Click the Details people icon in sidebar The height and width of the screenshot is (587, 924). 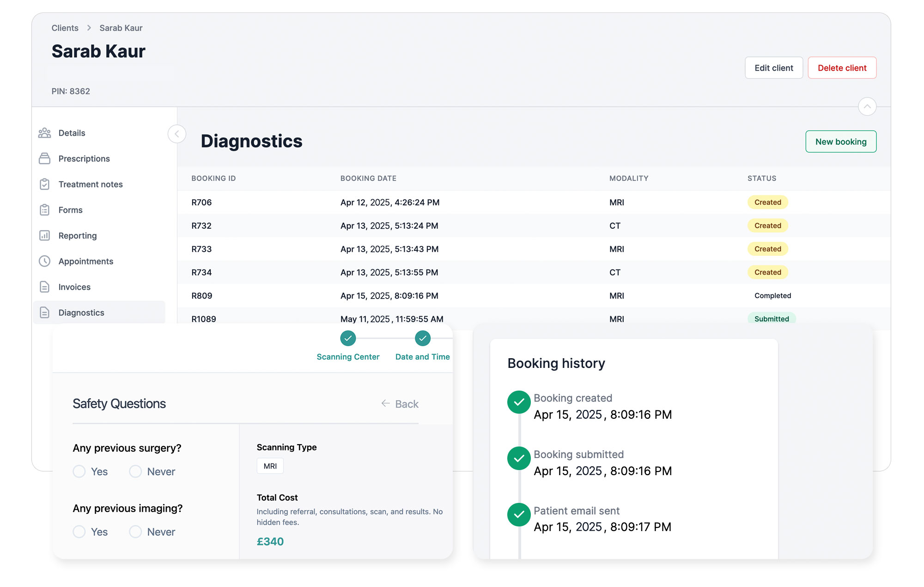pyautogui.click(x=44, y=133)
